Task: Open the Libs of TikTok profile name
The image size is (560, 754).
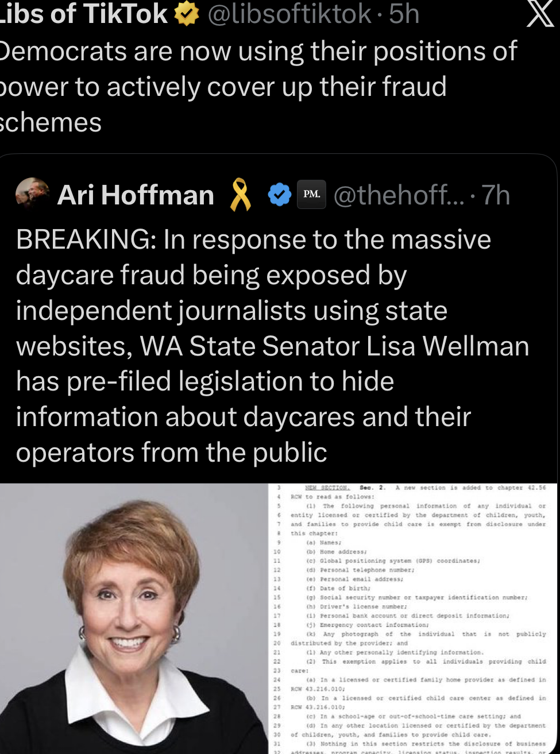Action: [x=84, y=14]
